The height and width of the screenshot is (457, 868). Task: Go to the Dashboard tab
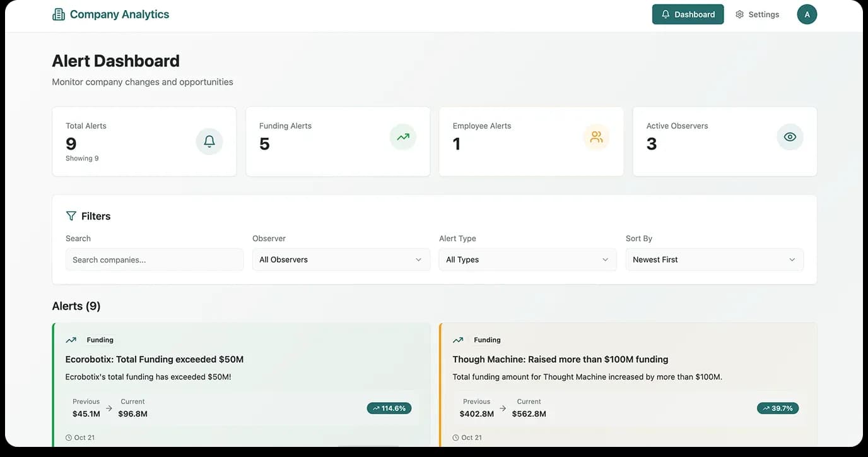click(688, 15)
